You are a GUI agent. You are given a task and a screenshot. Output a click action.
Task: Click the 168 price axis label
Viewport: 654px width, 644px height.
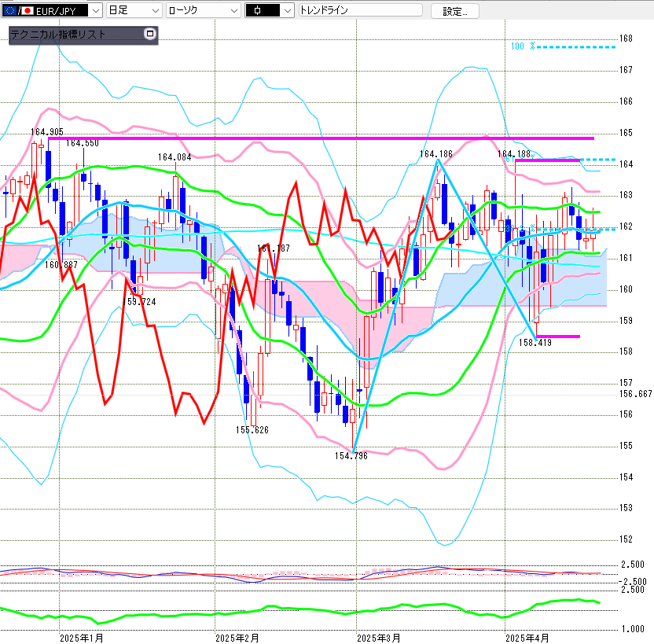(626, 39)
